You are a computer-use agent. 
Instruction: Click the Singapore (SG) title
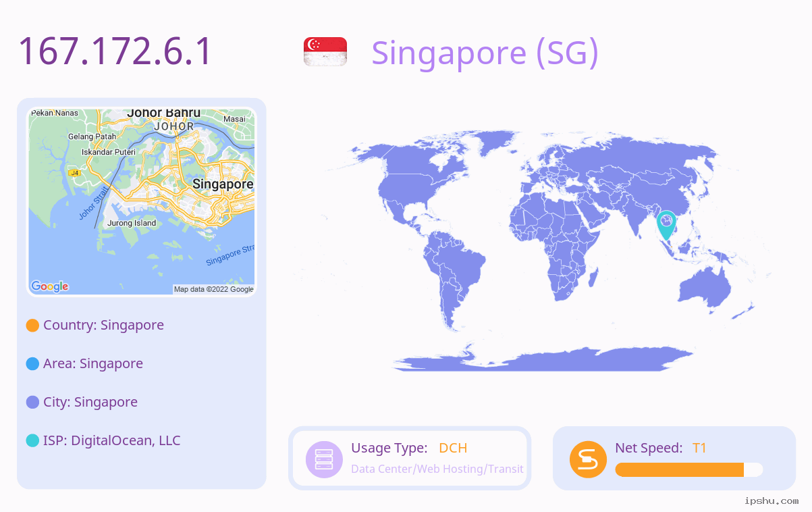coord(485,53)
